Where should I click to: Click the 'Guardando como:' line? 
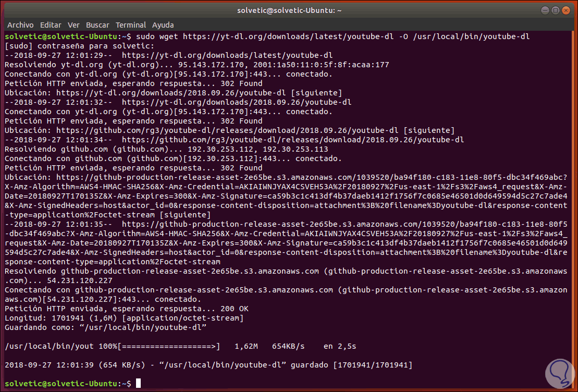tap(105, 327)
